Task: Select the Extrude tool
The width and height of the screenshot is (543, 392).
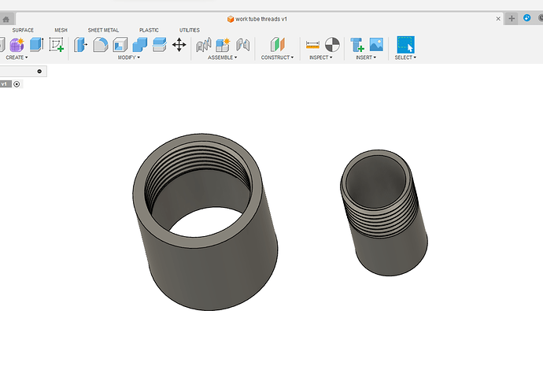Action: tap(37, 45)
